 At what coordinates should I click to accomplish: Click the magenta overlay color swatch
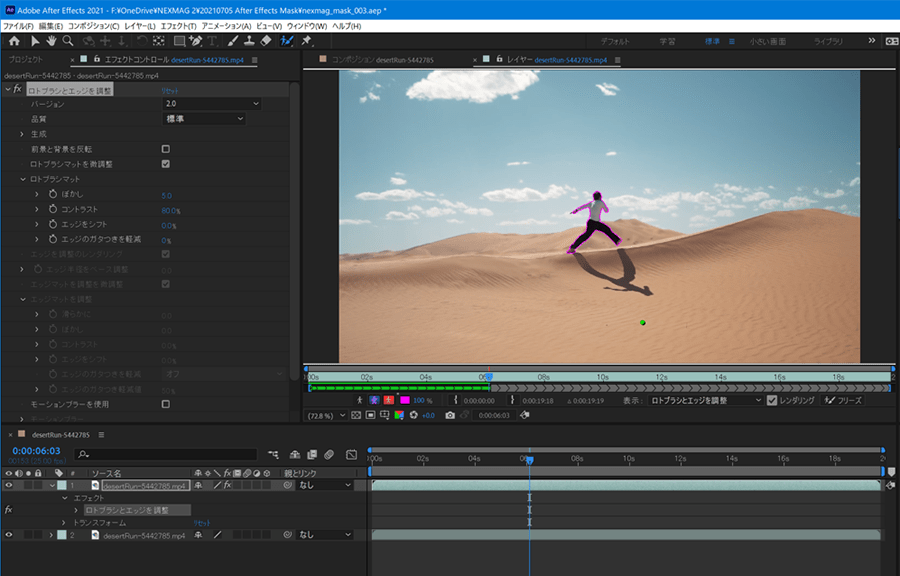[404, 400]
